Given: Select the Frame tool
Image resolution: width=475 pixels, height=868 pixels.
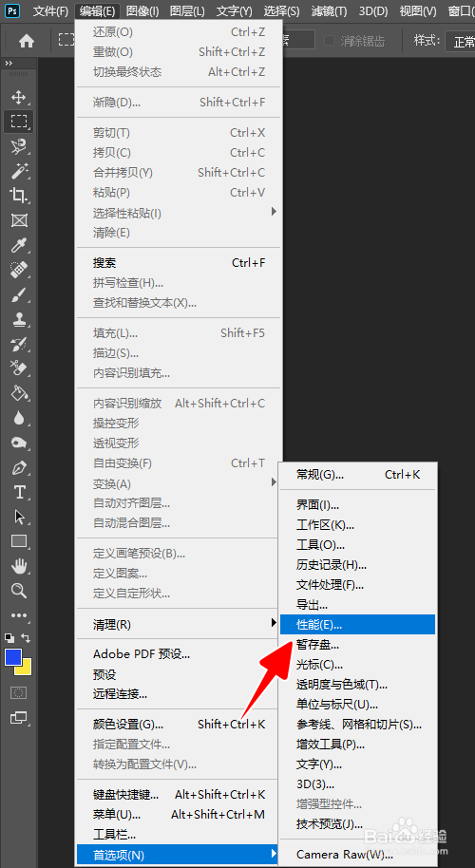Looking at the screenshot, I should (19, 221).
